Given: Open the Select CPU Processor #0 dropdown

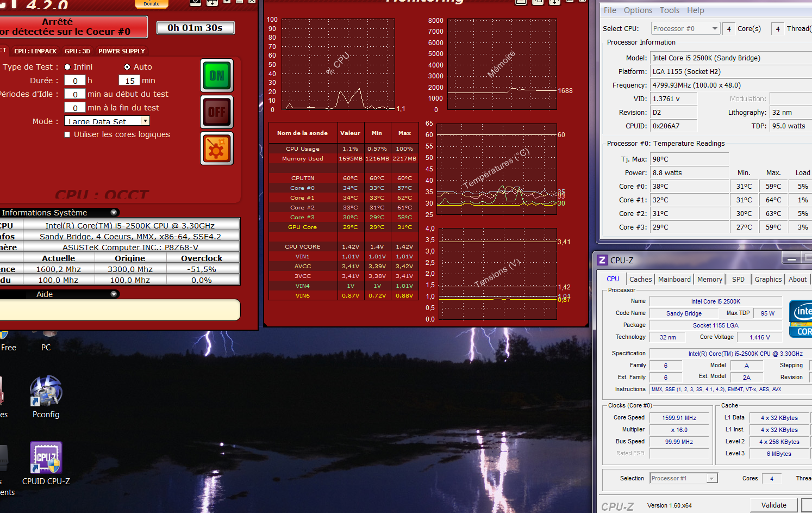Looking at the screenshot, I should pyautogui.click(x=715, y=29).
